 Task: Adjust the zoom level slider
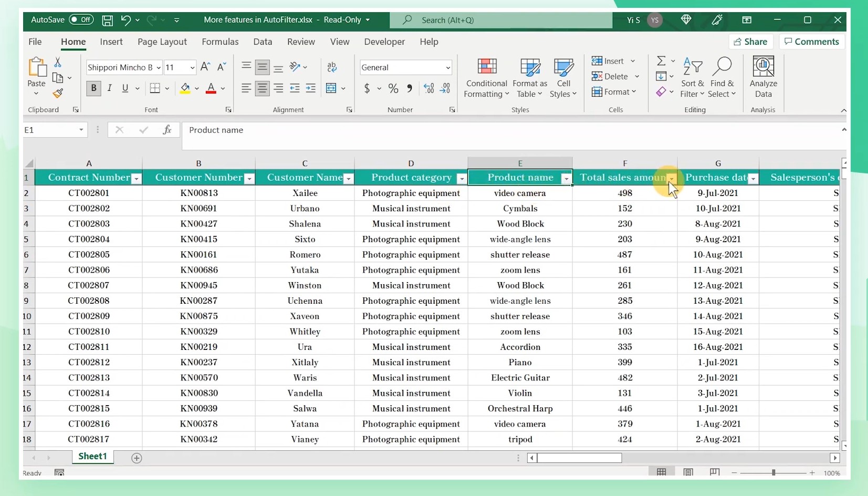[773, 473]
